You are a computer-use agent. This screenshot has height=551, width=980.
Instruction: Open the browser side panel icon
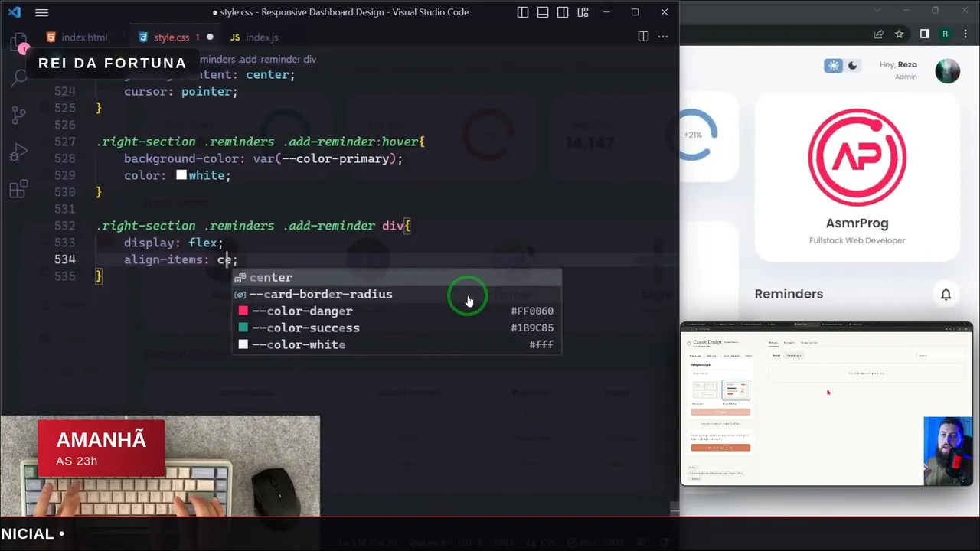tap(925, 34)
